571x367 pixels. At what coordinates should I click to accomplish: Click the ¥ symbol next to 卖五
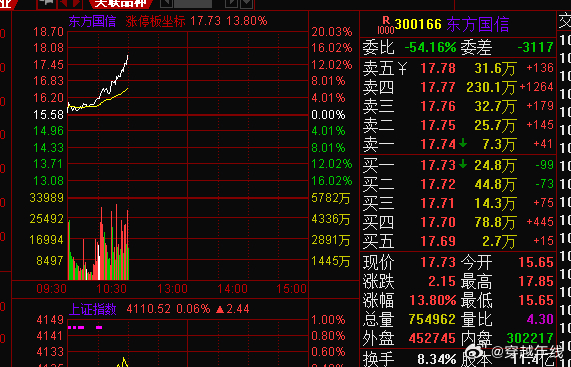[x=402, y=68]
